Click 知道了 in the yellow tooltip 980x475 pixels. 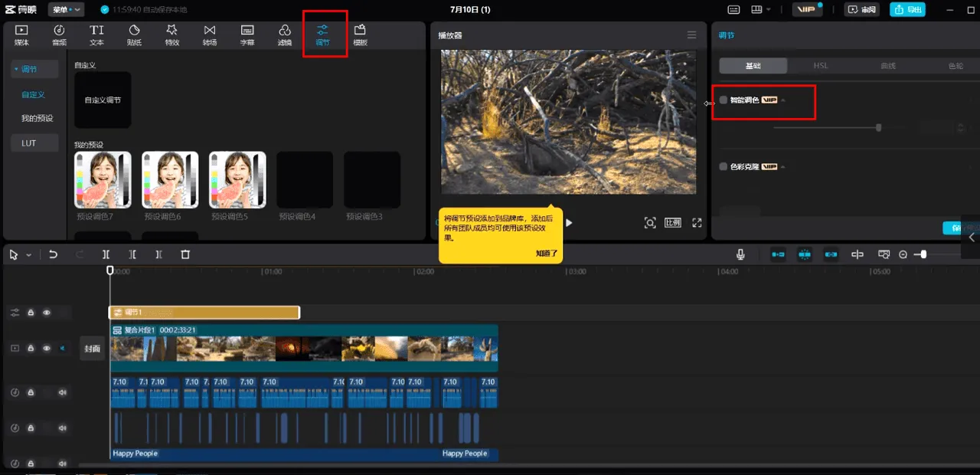547,253
